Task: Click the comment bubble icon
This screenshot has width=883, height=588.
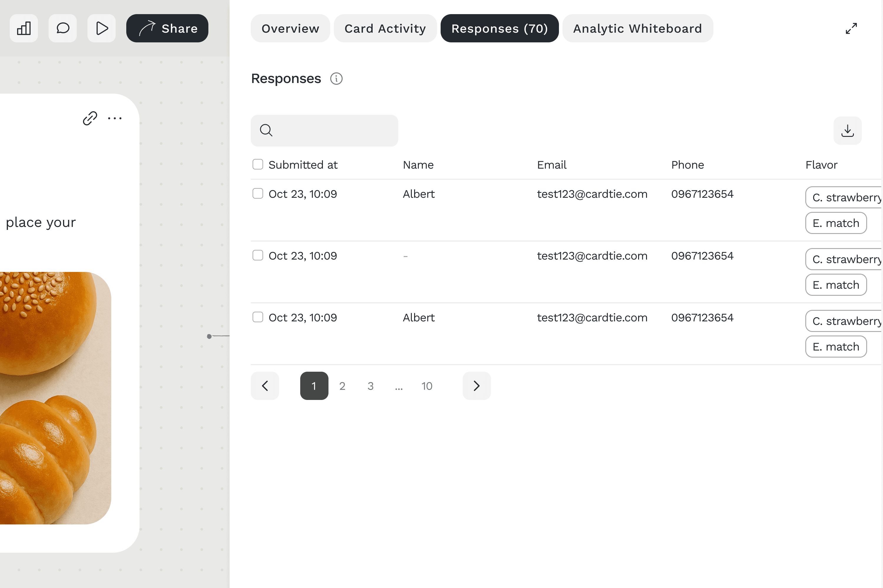Action: 63,28
